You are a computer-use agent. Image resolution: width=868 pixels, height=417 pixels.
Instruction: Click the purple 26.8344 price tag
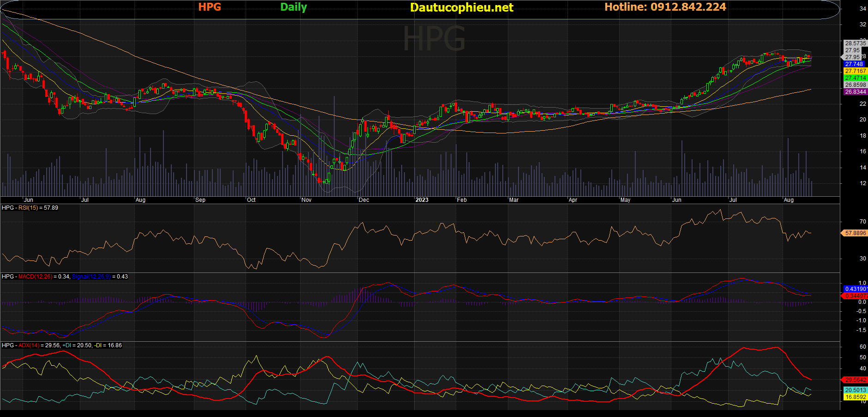coord(855,92)
